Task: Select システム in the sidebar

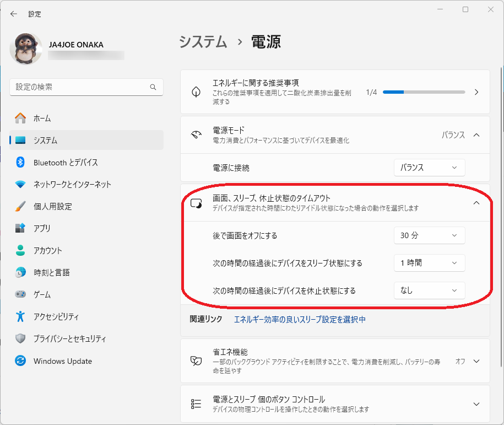Action: 86,140
